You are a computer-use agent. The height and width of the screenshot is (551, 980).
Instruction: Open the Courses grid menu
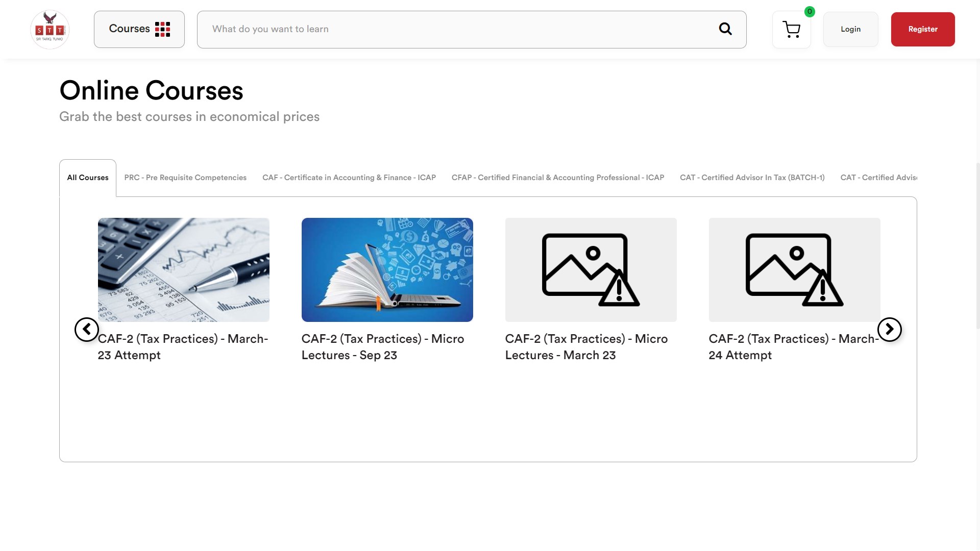[x=139, y=29]
